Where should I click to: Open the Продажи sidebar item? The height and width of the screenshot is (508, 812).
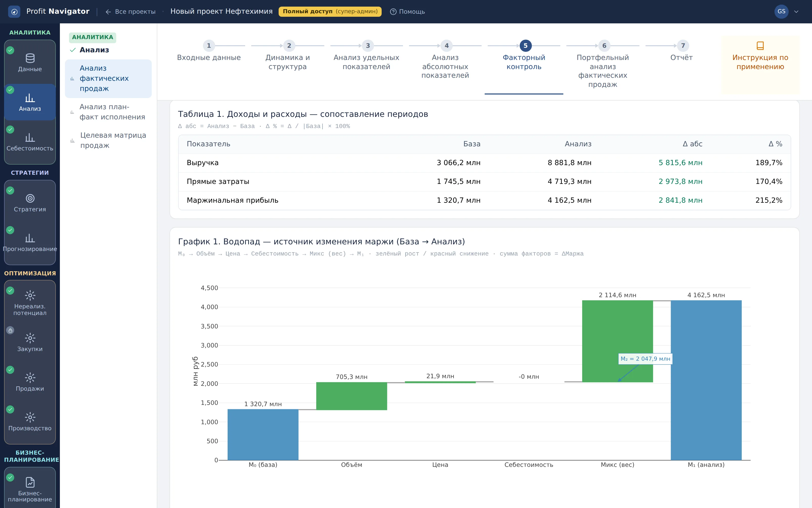[x=30, y=382]
